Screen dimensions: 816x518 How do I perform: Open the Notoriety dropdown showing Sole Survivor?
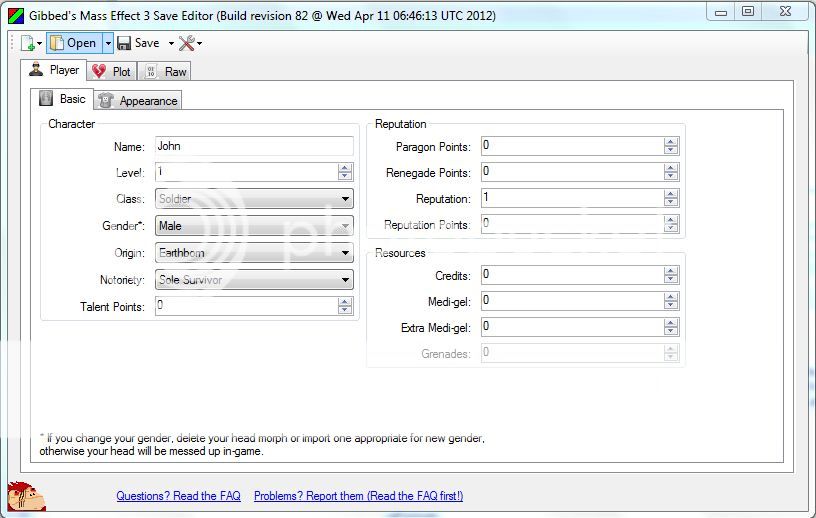[254, 280]
